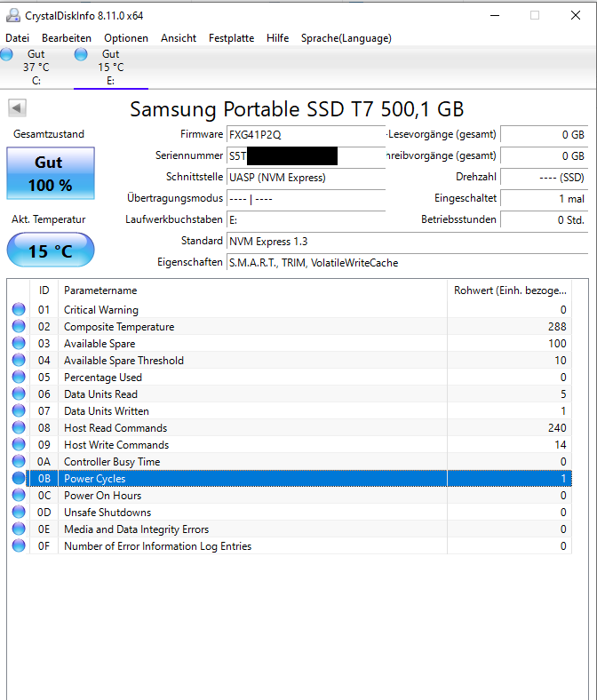Click the Übertragungsmodus field
The image size is (597, 700).
coord(306,199)
